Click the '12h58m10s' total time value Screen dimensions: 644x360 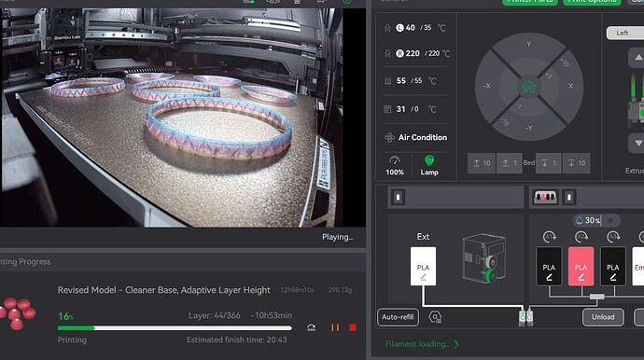point(297,290)
